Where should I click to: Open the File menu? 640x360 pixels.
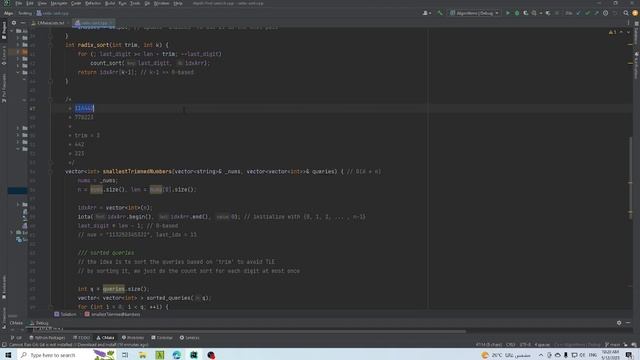point(19,3)
